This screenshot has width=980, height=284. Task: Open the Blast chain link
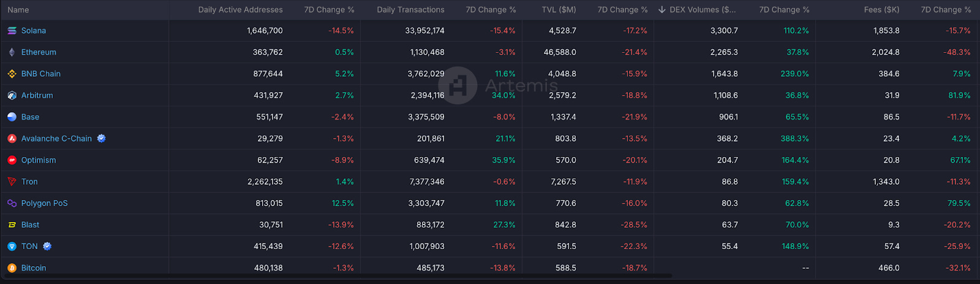pos(30,225)
